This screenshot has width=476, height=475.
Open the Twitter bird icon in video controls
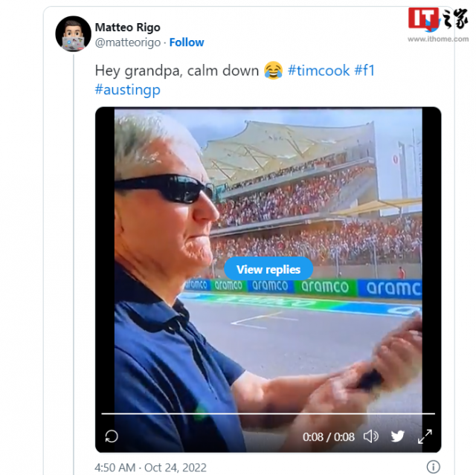coord(398,436)
